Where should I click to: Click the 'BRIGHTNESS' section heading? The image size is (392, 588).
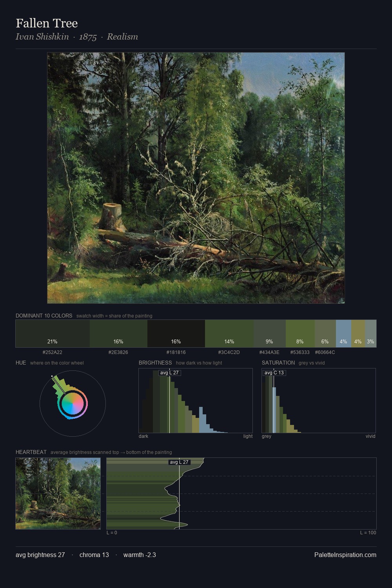point(155,363)
